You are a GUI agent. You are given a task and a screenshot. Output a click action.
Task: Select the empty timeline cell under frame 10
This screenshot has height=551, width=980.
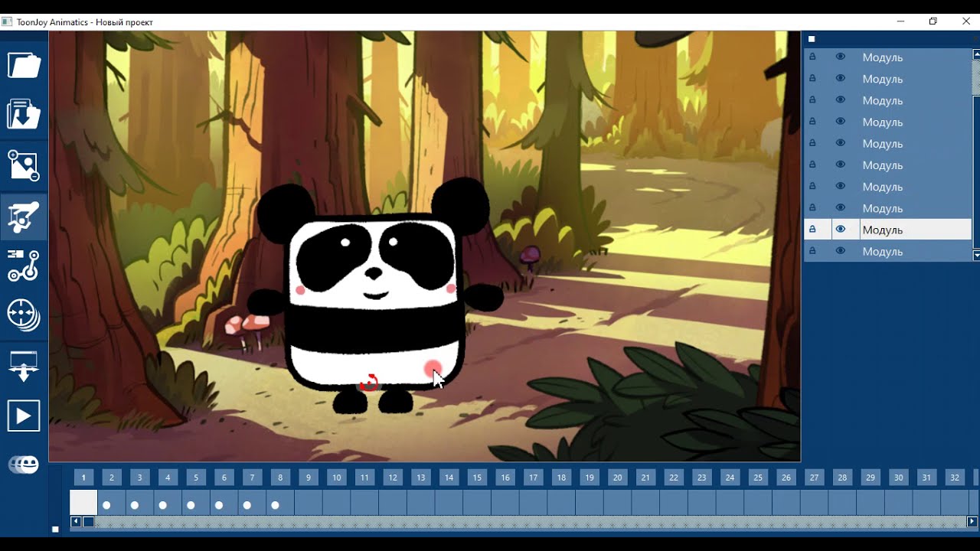[337, 503]
